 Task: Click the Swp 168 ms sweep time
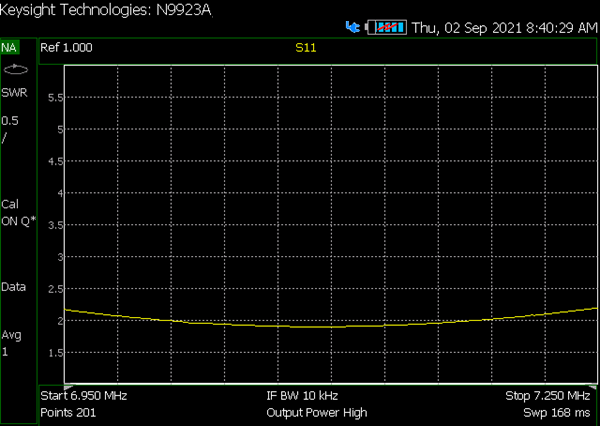(x=557, y=413)
